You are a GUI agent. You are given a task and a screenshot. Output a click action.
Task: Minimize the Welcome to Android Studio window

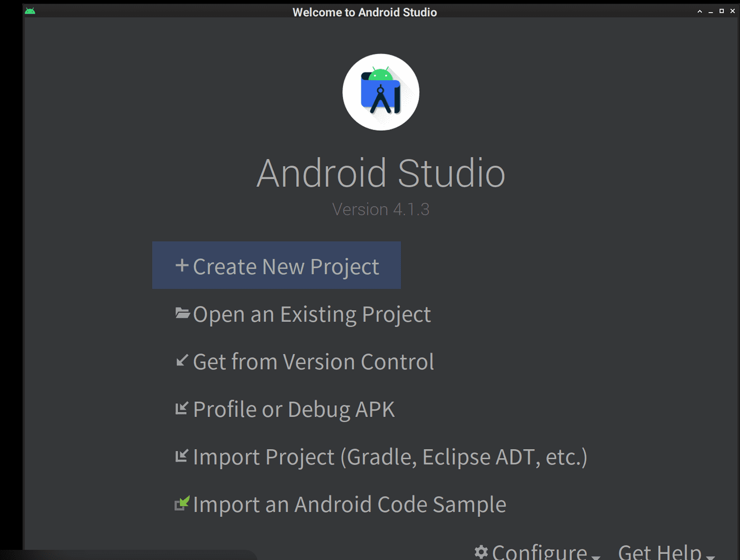pos(711,11)
